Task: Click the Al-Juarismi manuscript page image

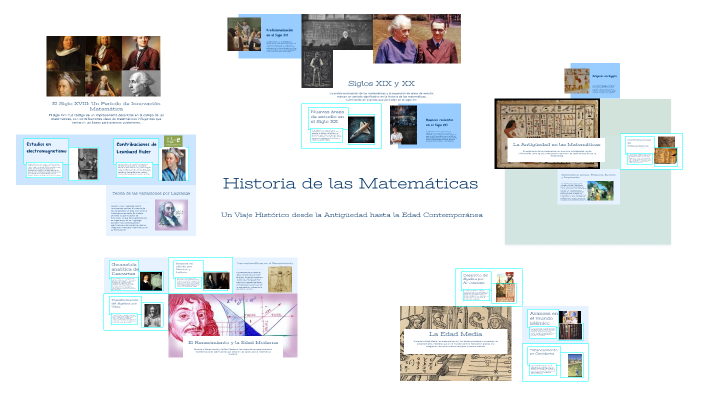Action: click(505, 293)
